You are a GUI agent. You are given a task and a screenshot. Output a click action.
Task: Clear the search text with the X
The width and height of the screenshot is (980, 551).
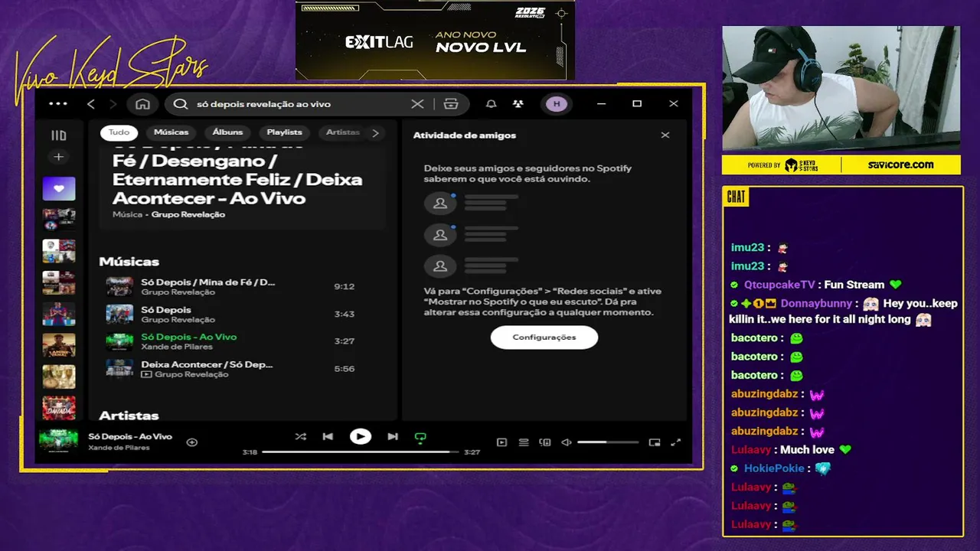[x=417, y=104]
